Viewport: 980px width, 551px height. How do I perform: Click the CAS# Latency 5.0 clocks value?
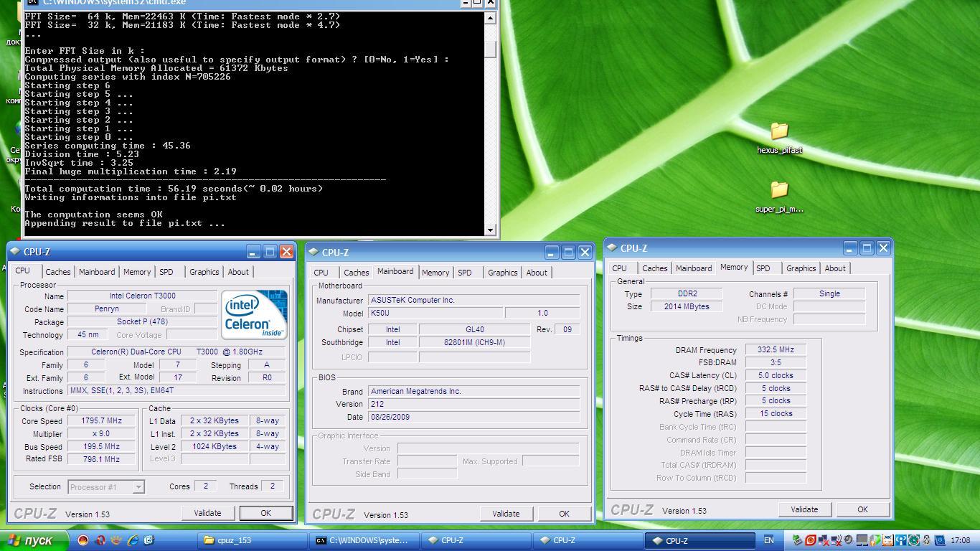[x=776, y=375]
